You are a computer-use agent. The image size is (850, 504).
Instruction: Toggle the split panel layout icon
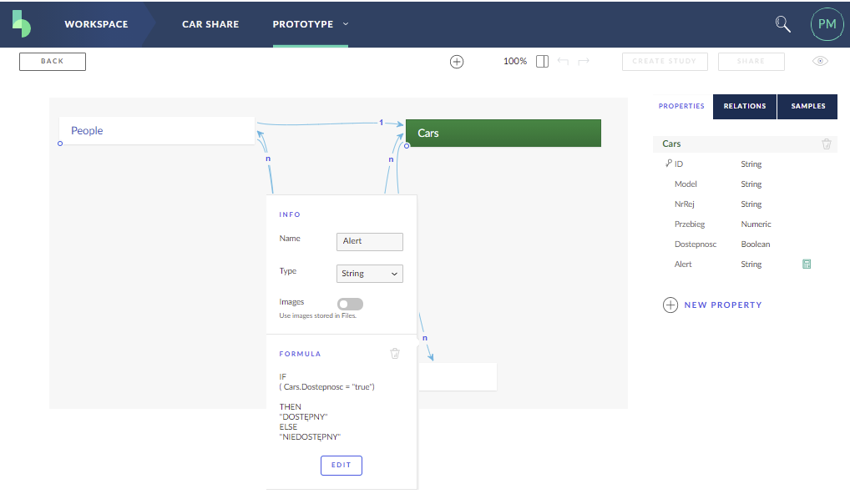(542, 62)
